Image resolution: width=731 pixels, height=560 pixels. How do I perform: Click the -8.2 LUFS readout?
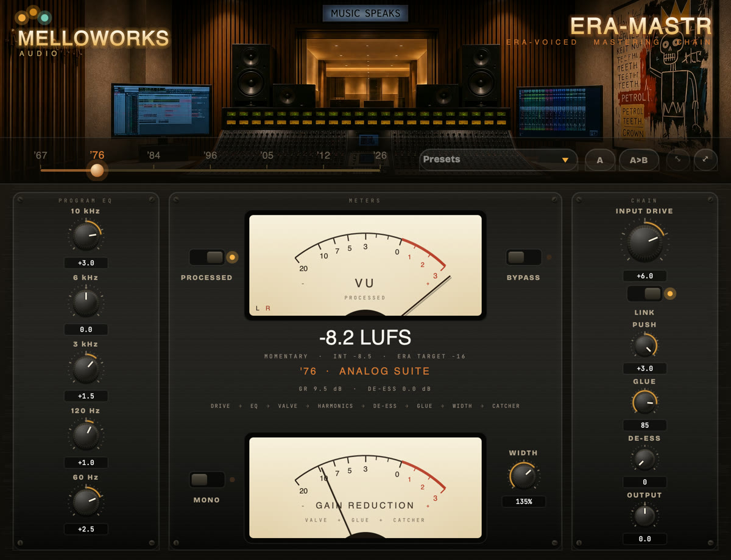pyautogui.click(x=365, y=337)
